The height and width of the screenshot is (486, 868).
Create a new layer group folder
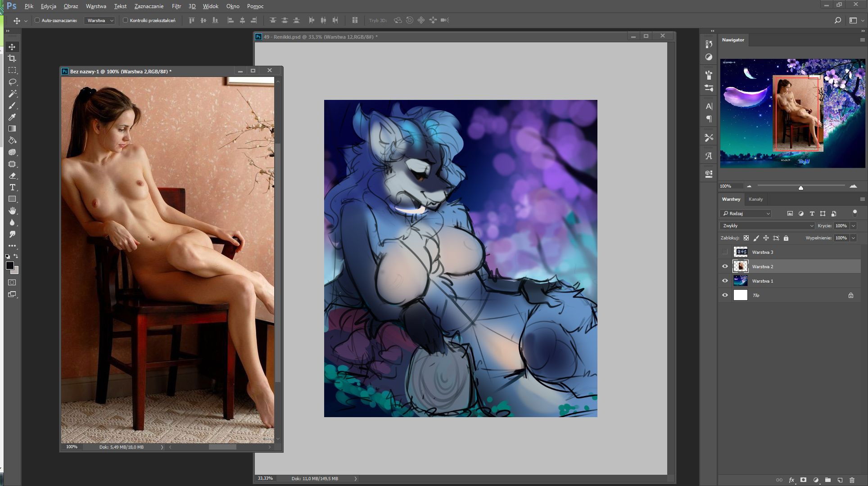point(827,480)
